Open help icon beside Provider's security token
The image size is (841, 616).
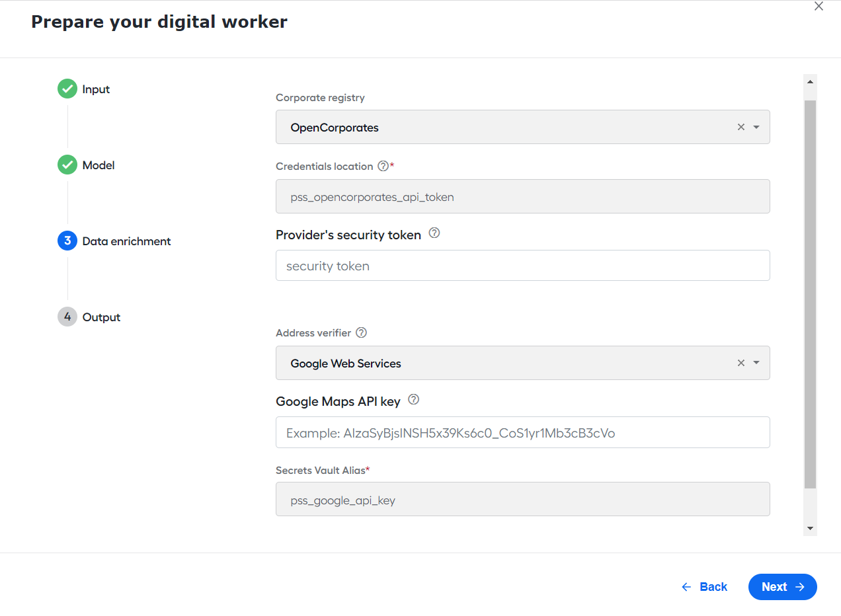pyautogui.click(x=434, y=233)
